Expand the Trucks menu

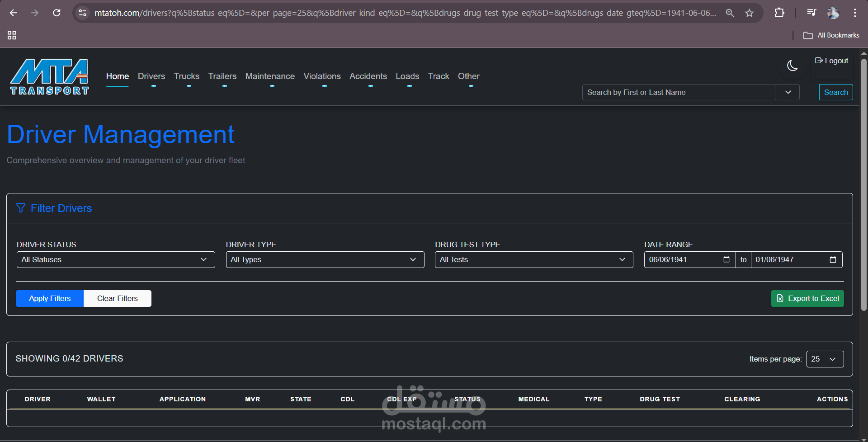point(187,76)
